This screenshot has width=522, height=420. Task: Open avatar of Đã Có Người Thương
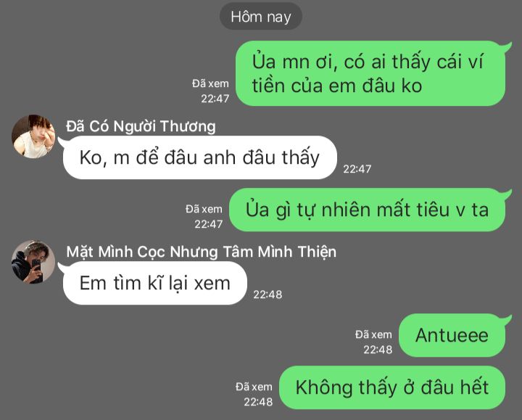coord(33,136)
